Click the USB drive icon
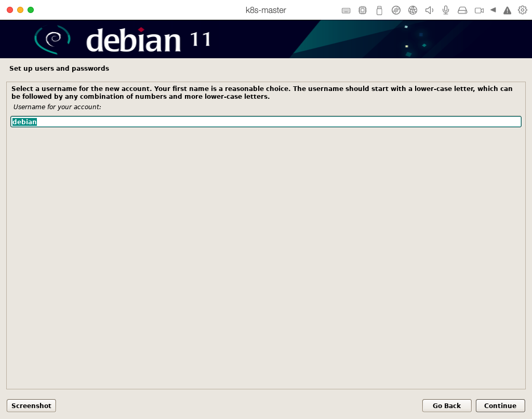The width and height of the screenshot is (532, 419). pos(379,10)
